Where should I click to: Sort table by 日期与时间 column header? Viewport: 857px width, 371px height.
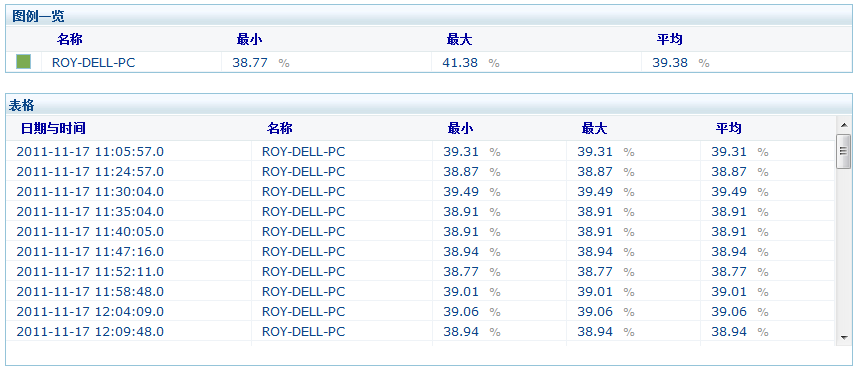[53, 128]
